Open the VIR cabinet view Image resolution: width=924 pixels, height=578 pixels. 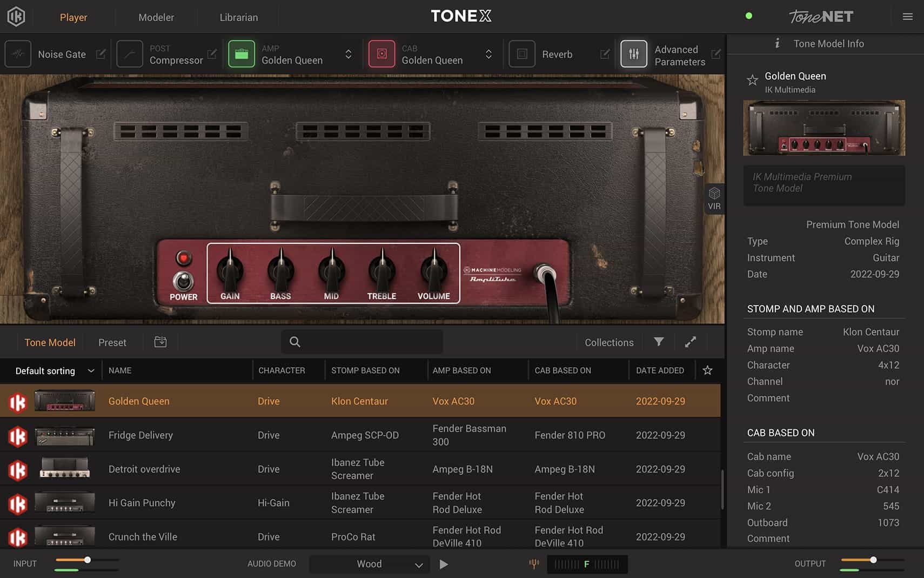(x=714, y=198)
